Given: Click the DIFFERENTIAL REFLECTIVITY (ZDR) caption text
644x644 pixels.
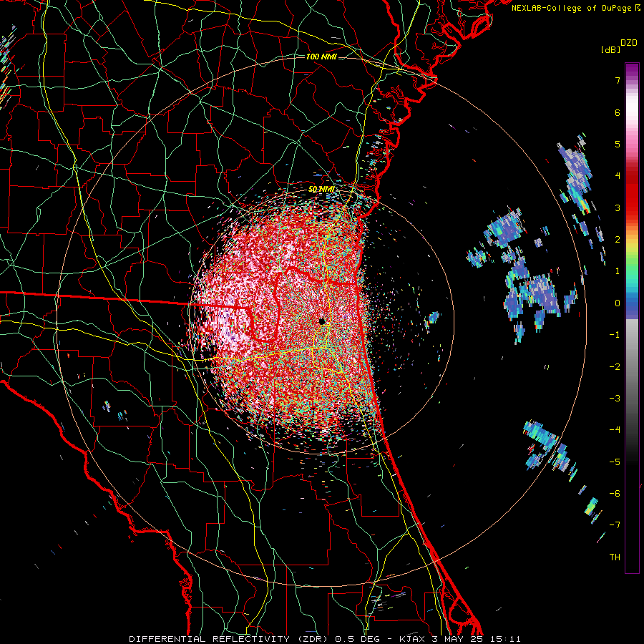Looking at the screenshot, I should pyautogui.click(x=230, y=639).
